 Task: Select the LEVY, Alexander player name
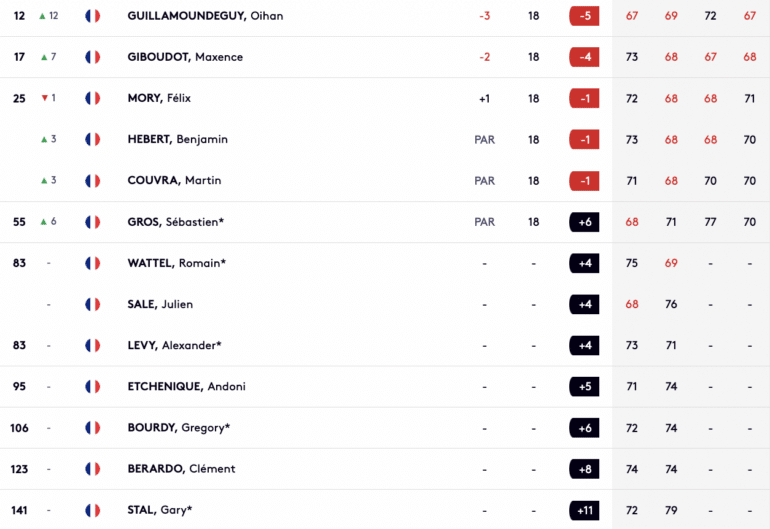pyautogui.click(x=174, y=345)
